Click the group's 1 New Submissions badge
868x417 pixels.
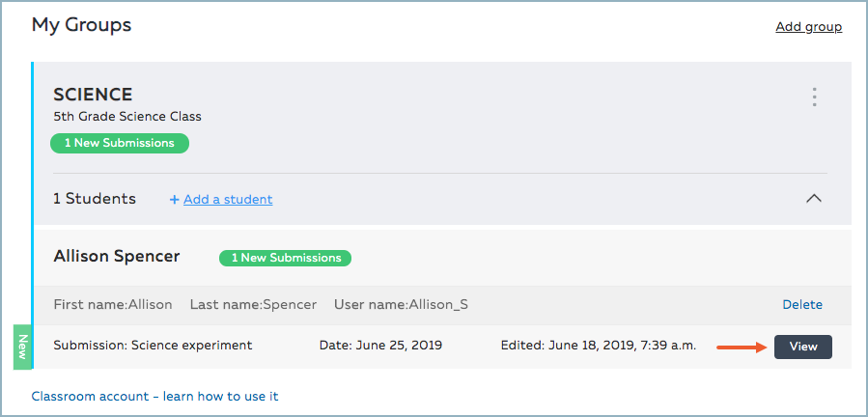[120, 143]
